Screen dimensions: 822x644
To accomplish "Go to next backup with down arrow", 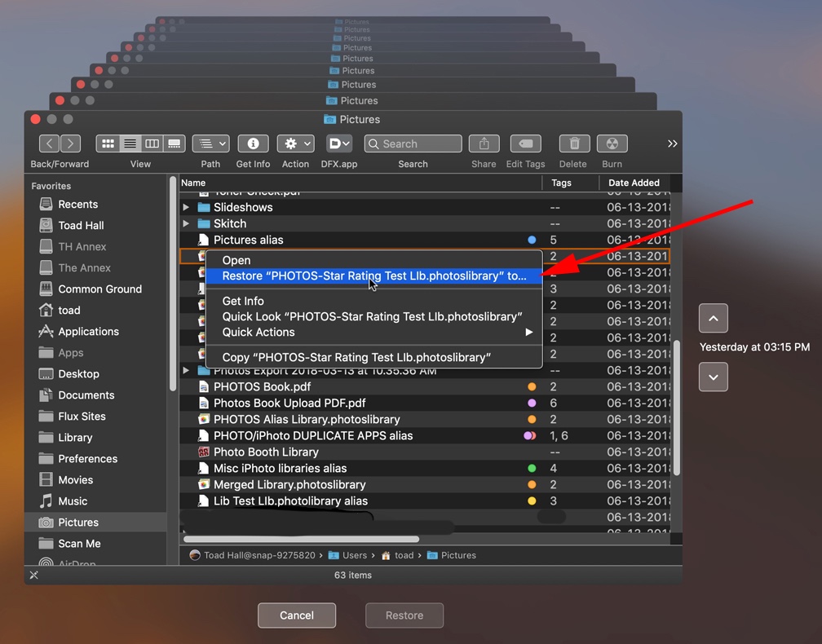I will pyautogui.click(x=713, y=377).
